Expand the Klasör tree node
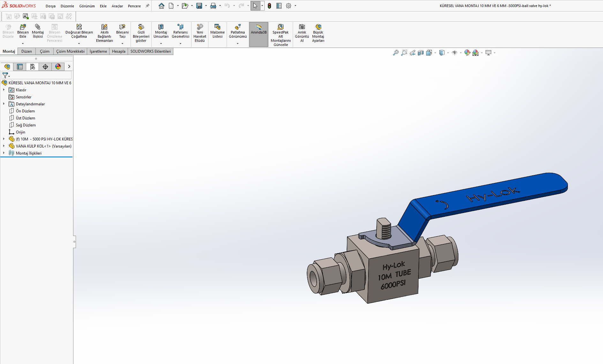This screenshot has height=364, width=603. click(4, 90)
